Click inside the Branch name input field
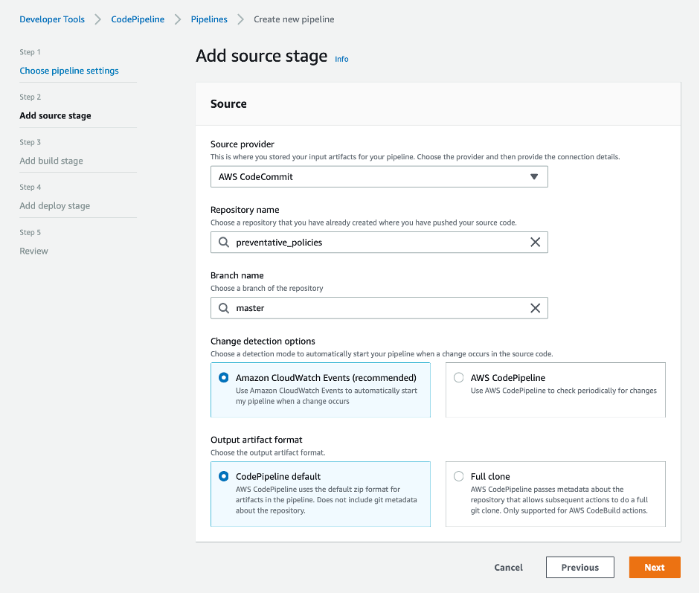700x593 pixels. [x=372, y=307]
